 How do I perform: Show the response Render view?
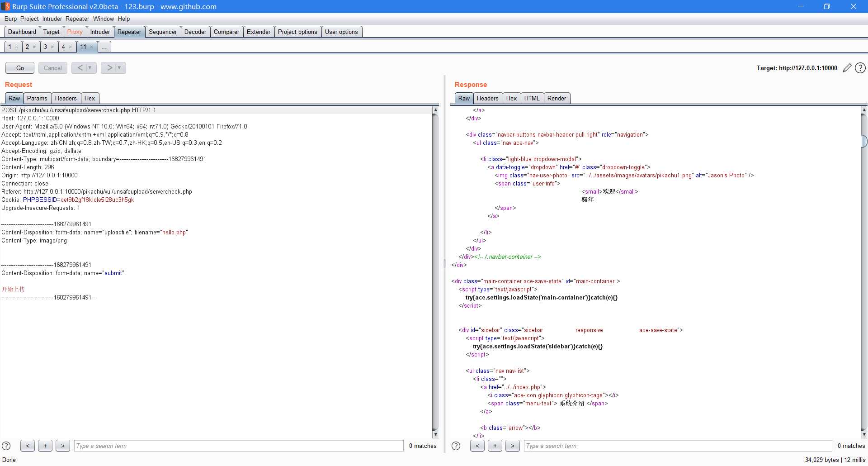[557, 98]
